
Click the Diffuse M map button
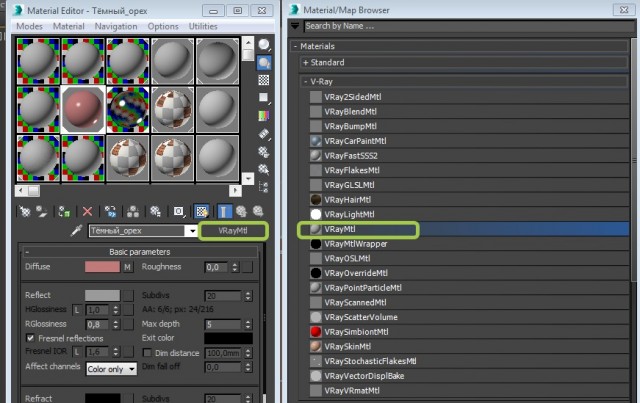point(128,267)
